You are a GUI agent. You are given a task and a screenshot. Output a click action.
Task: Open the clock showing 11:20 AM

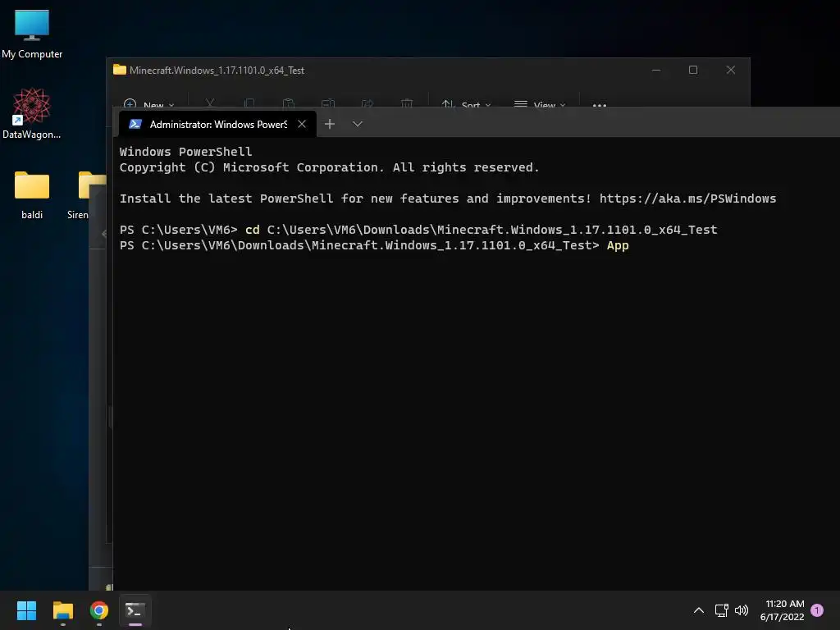coord(782,610)
